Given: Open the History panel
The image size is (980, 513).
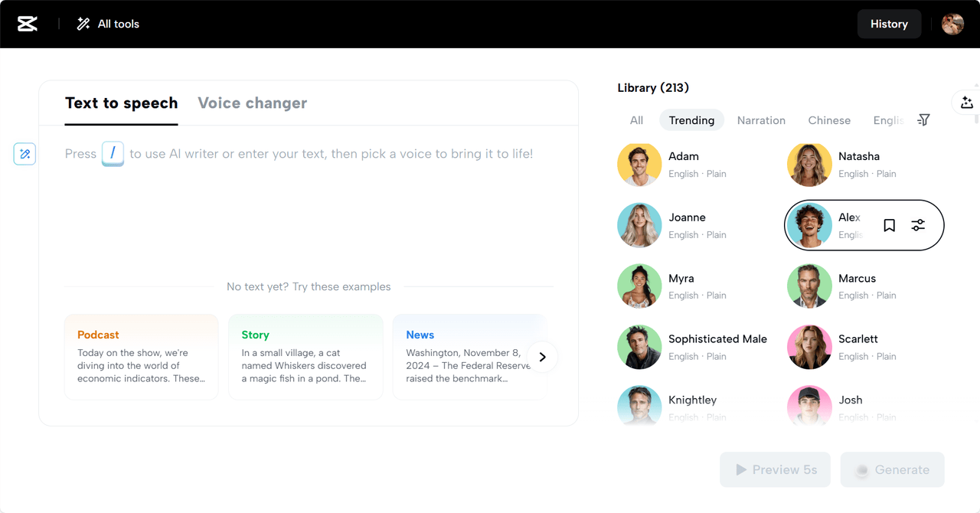Looking at the screenshot, I should click(889, 24).
